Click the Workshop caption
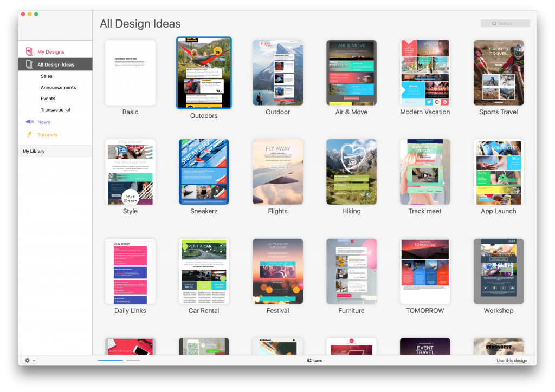The width and height of the screenshot is (555, 392). [x=499, y=311]
